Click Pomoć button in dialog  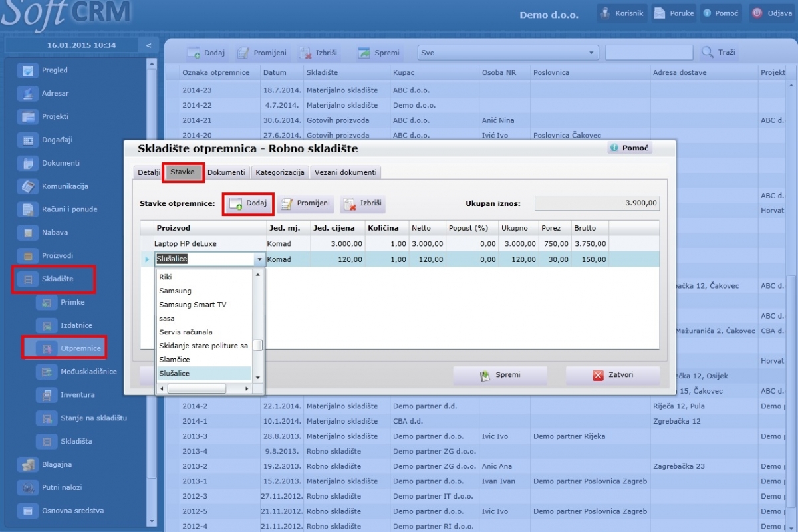point(629,148)
